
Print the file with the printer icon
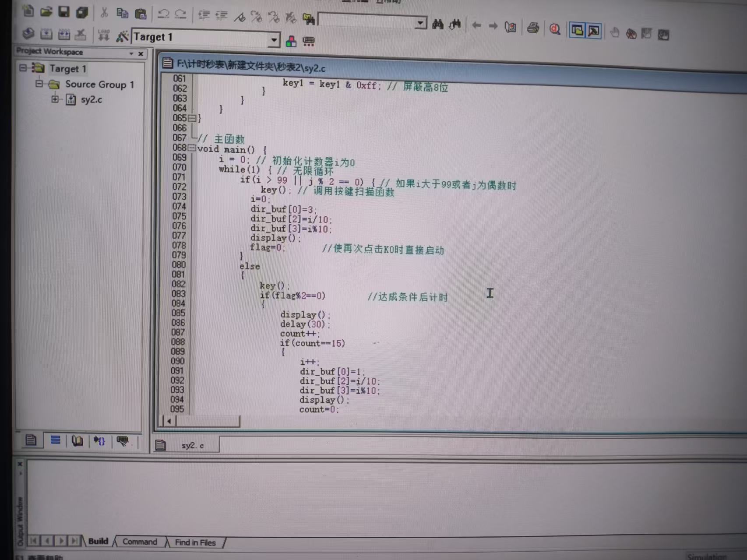(533, 28)
